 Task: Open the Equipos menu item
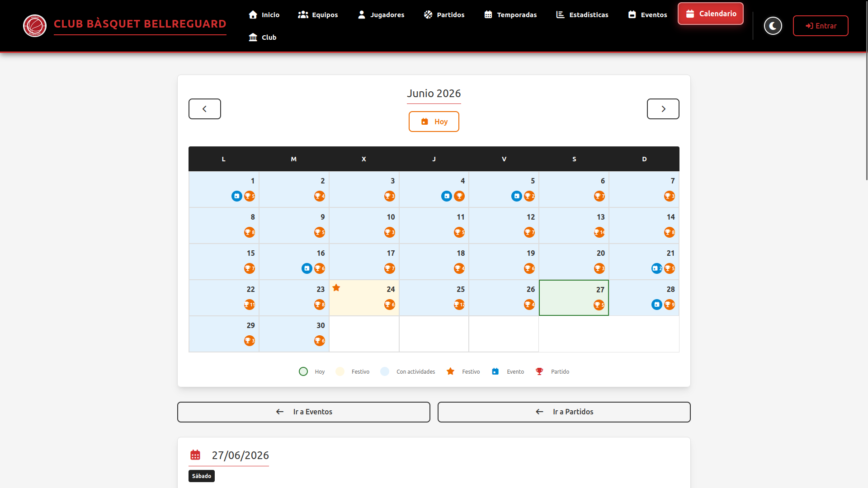point(318,14)
